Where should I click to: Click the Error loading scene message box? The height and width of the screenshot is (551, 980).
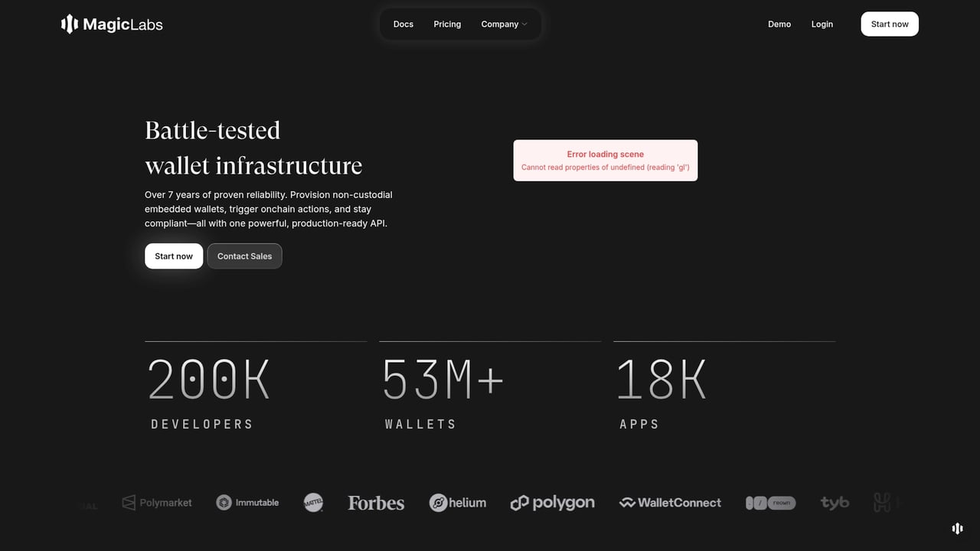[x=605, y=160]
